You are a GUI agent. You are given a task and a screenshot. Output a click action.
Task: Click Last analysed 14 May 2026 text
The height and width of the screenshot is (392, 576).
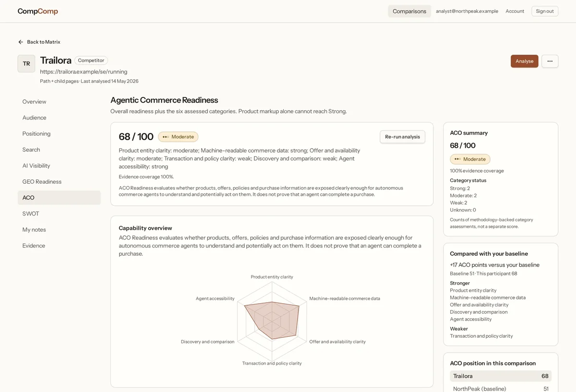click(109, 81)
